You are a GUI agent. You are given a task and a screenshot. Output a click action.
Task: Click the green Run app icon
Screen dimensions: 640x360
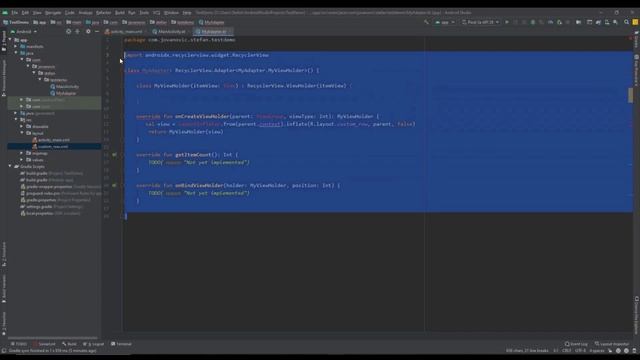tap(507, 22)
